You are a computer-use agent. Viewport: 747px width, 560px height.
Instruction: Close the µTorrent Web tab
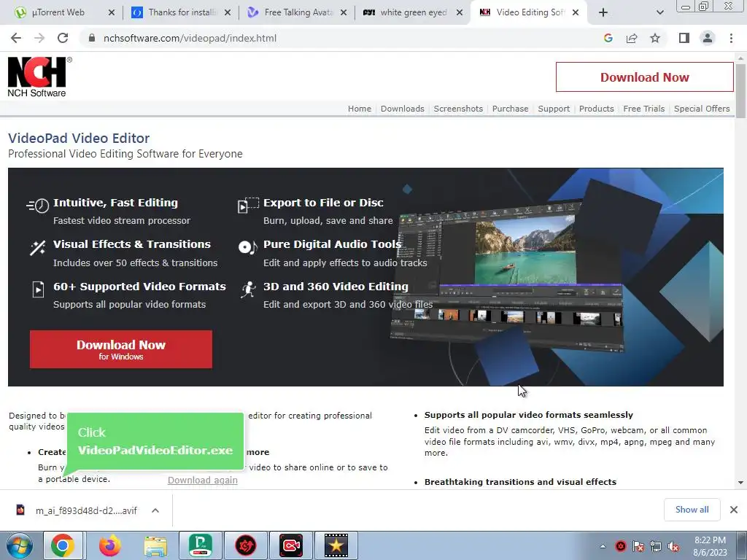click(x=112, y=12)
